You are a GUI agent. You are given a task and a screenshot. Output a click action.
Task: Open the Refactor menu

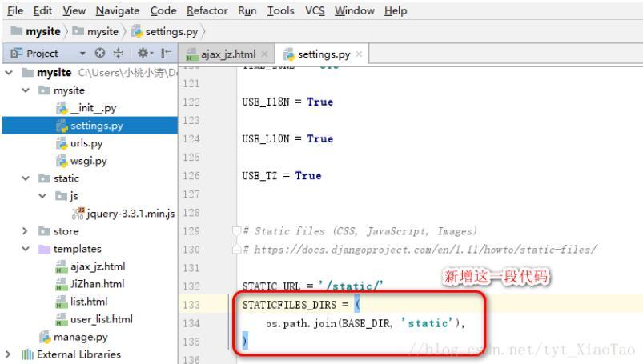tap(207, 11)
